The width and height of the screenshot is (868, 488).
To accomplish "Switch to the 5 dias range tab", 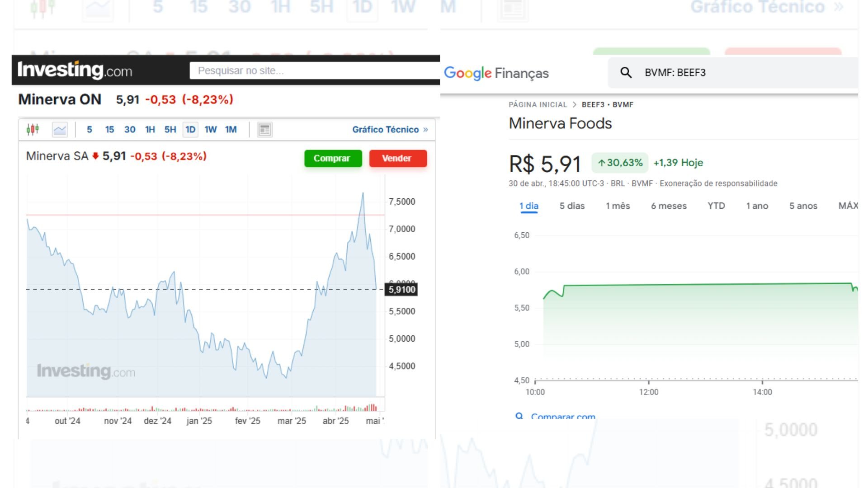I will [572, 206].
